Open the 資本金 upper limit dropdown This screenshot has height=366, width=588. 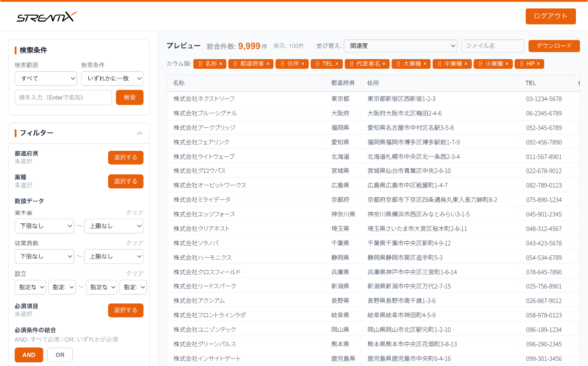(114, 226)
